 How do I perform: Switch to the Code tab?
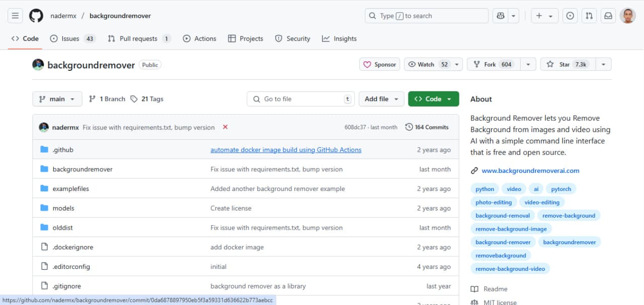pos(25,39)
